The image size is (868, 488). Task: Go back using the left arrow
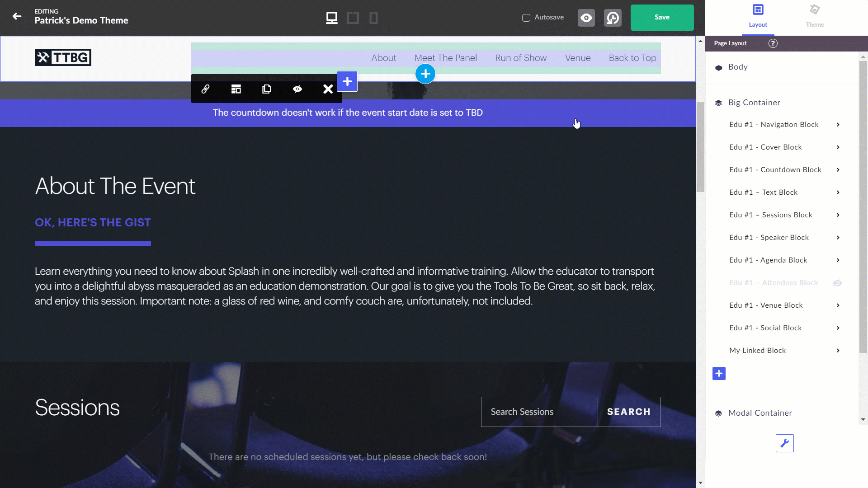[x=17, y=17]
